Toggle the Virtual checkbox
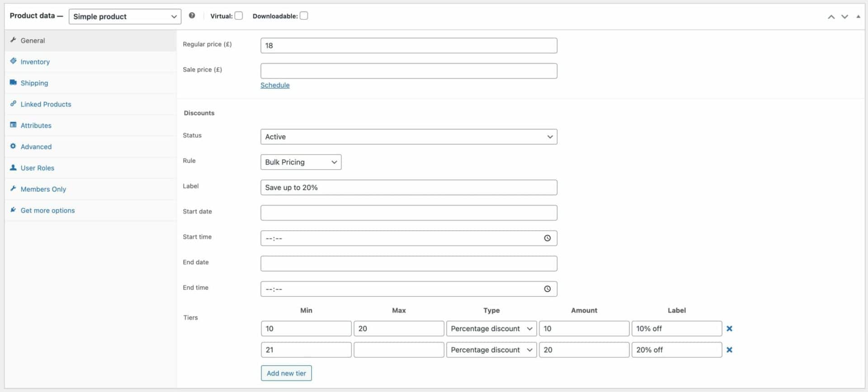The image size is (868, 392). [239, 16]
